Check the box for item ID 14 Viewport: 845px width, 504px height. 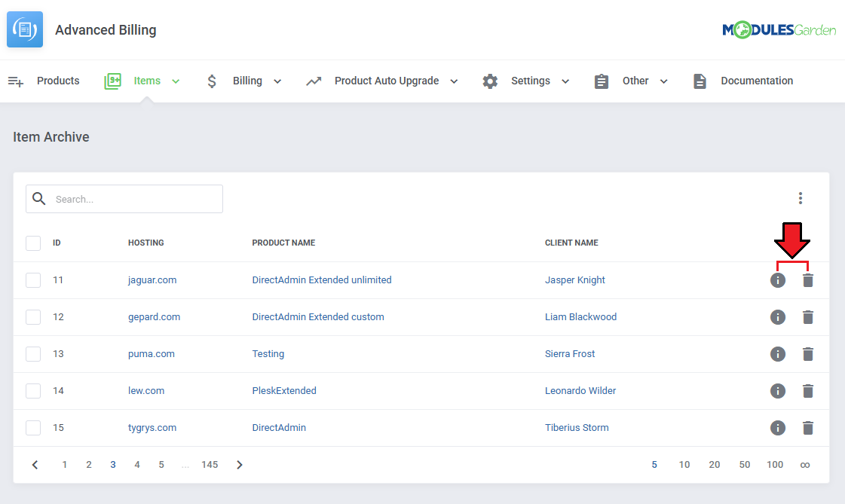(x=33, y=391)
